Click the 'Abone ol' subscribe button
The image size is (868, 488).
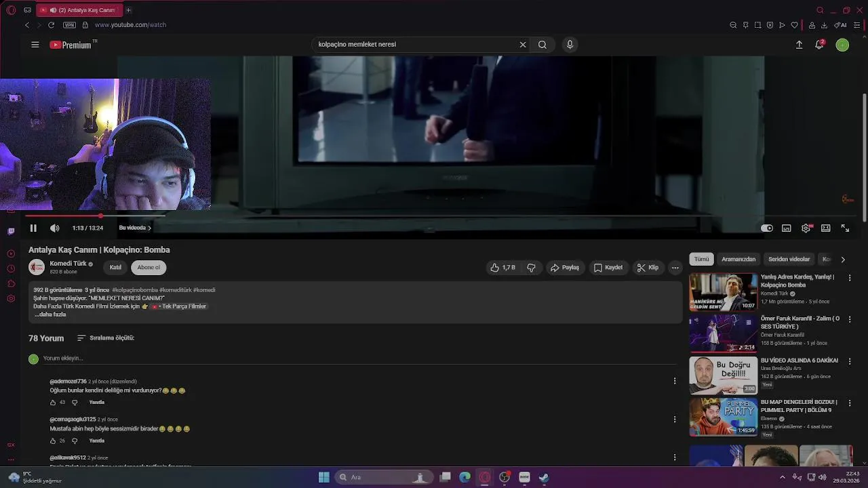coord(149,268)
